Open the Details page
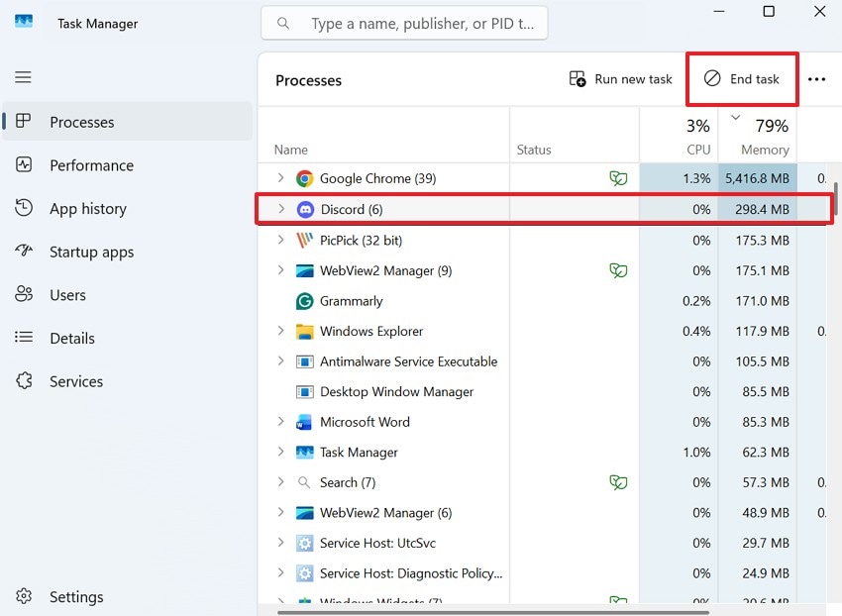The width and height of the screenshot is (842, 616). coord(127,338)
